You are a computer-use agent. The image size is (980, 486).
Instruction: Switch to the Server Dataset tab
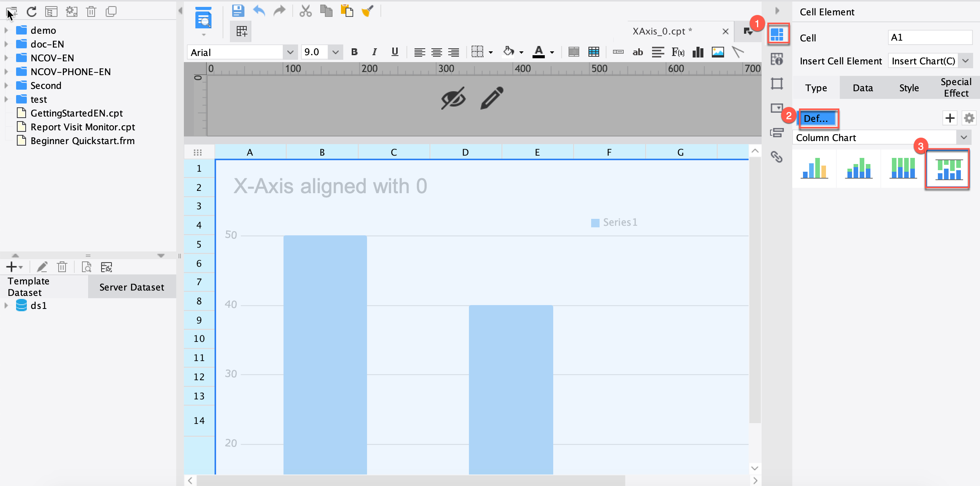(131, 287)
